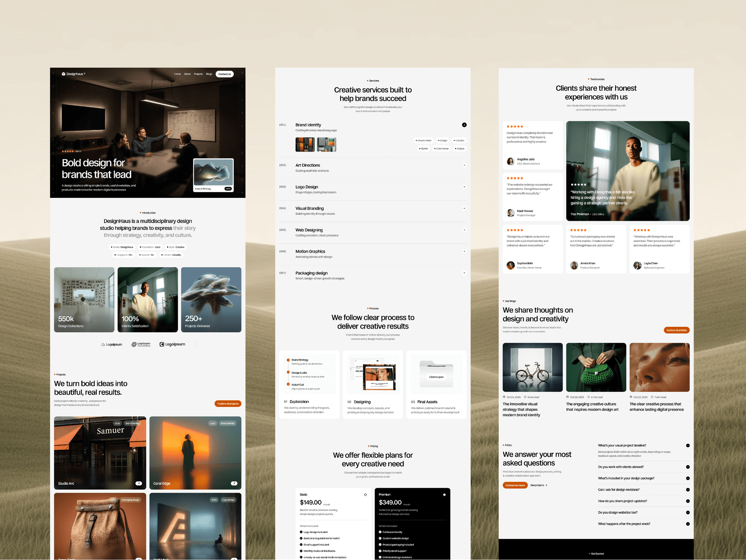Click the Designhaus logo in header
746x560 pixels.
pyautogui.click(x=73, y=74)
